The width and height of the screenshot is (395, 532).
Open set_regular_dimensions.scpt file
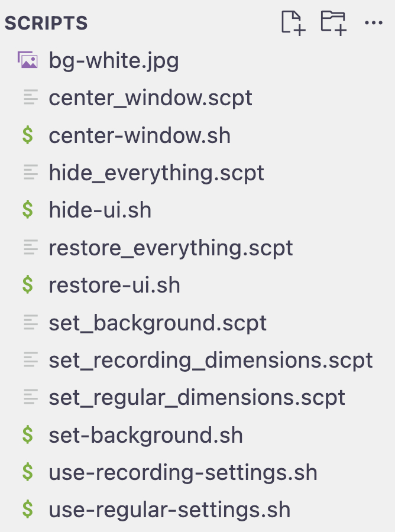coord(197,397)
